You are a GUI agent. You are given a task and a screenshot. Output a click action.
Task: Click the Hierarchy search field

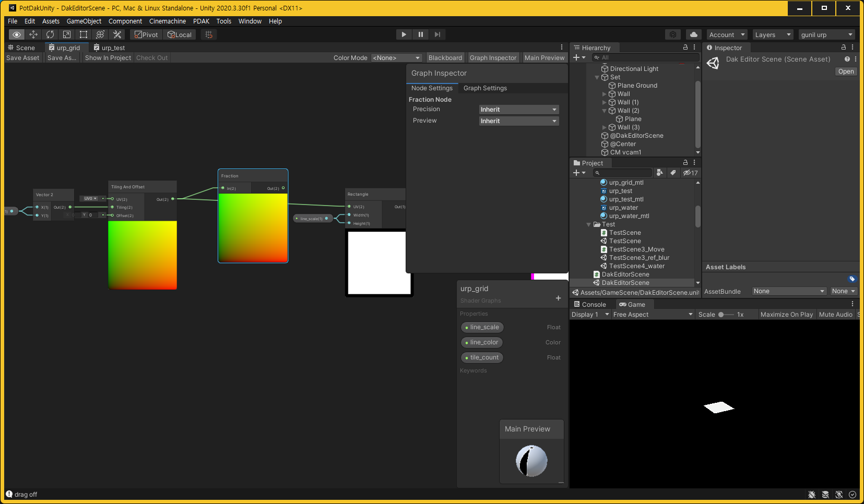tap(646, 57)
